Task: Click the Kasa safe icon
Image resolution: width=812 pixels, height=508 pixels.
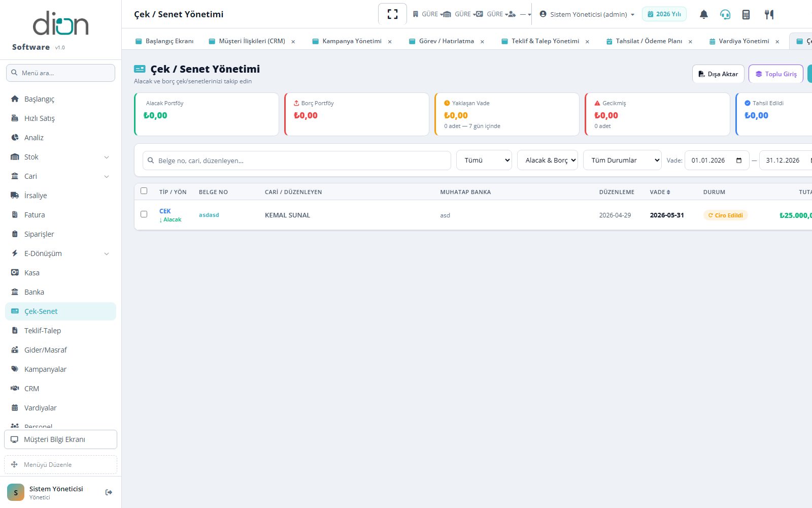Action: click(15, 273)
